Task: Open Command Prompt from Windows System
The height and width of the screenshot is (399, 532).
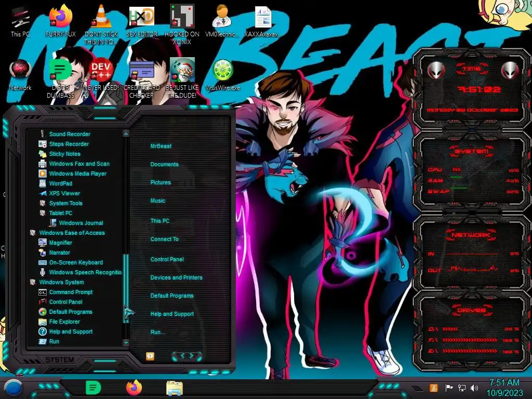Action: click(x=71, y=292)
